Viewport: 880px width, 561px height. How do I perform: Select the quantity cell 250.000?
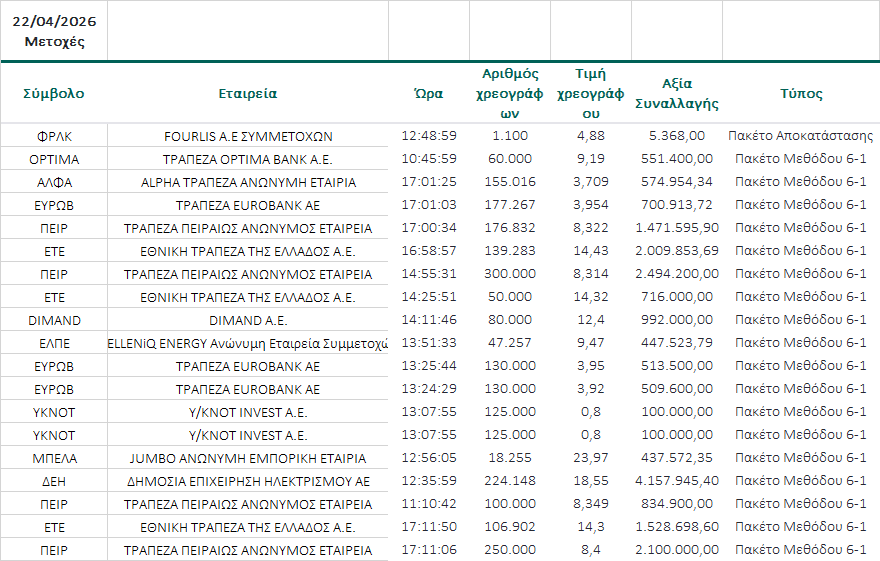coord(510,550)
